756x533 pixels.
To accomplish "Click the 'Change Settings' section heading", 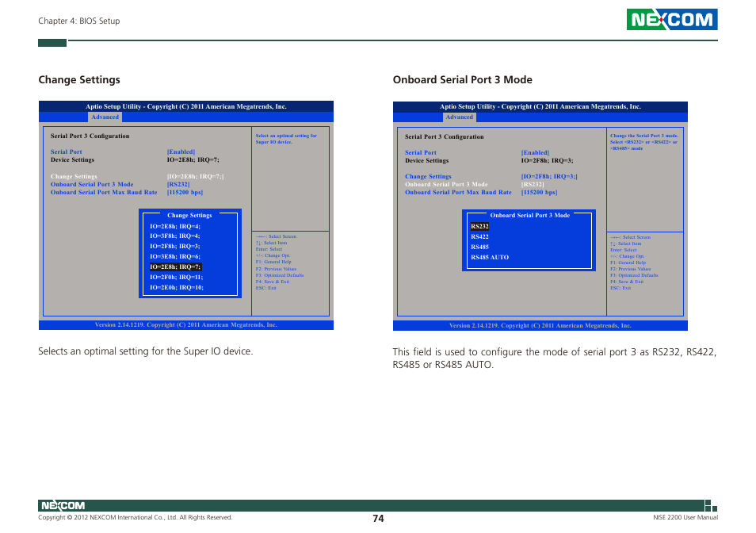I will [x=79, y=79].
